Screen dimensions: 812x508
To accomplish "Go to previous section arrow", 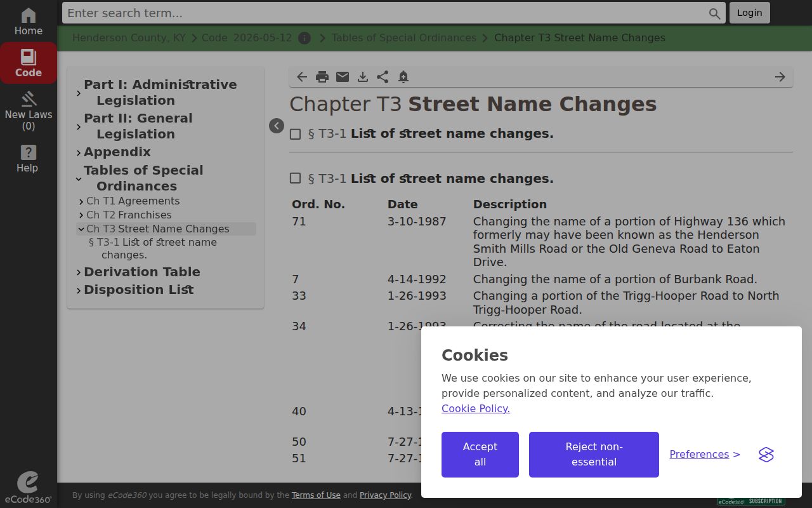I will 302,77.
